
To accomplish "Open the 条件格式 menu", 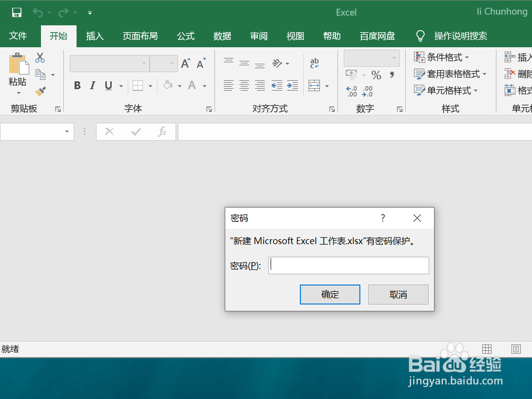I will click(x=441, y=58).
